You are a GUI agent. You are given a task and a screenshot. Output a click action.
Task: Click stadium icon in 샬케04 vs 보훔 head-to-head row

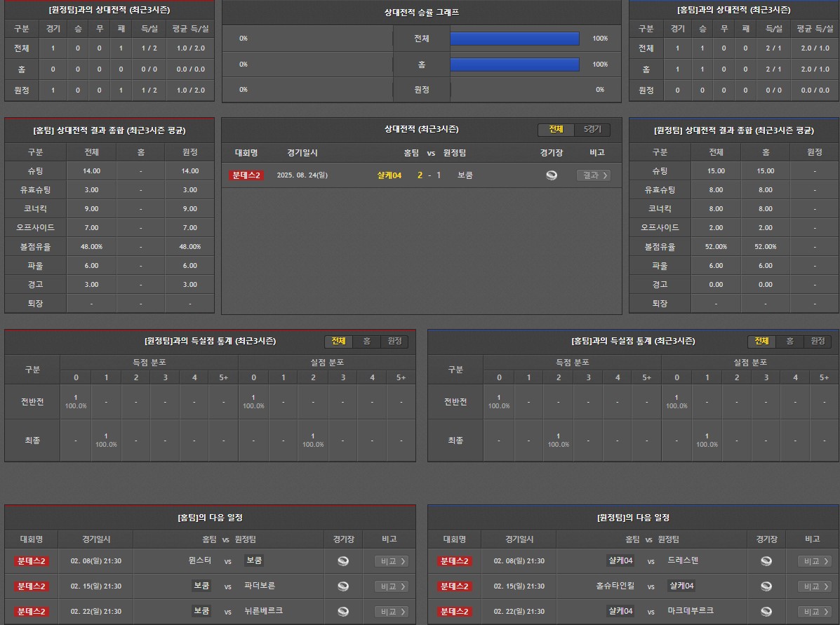point(552,175)
